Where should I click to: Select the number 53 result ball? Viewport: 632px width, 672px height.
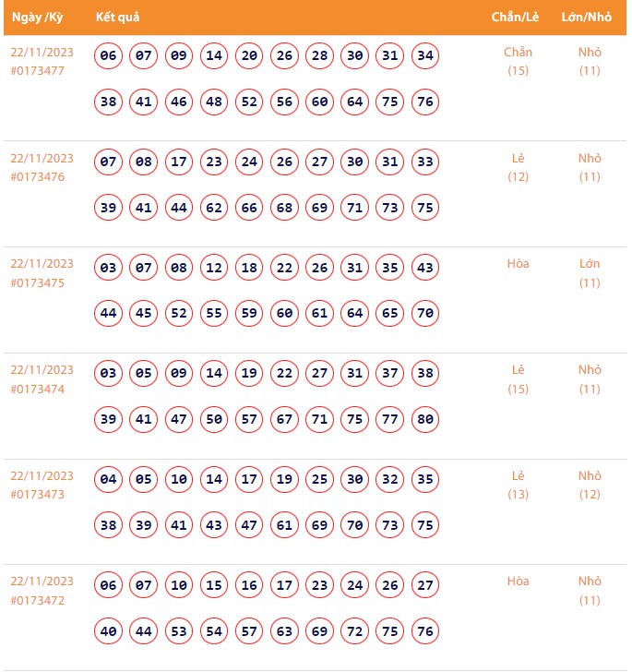tap(179, 631)
